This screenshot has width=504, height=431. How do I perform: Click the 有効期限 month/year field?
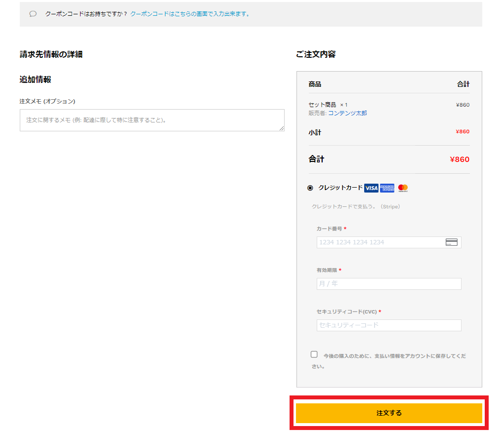tap(389, 284)
